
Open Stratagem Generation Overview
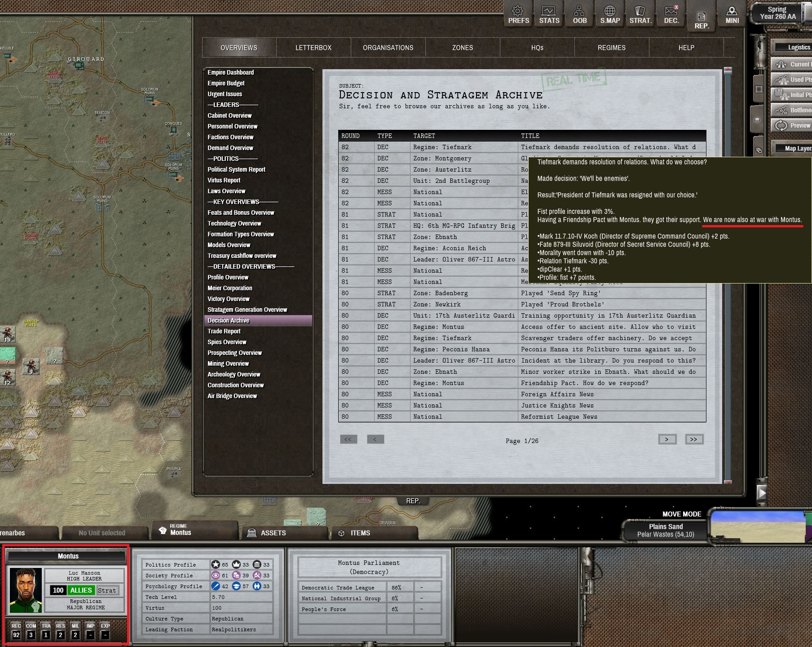pyautogui.click(x=247, y=310)
